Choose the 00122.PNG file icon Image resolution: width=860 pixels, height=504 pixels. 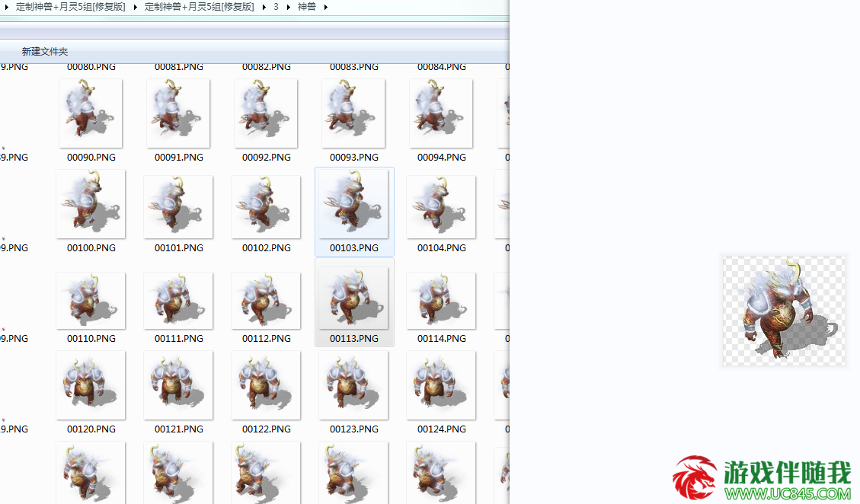266,385
